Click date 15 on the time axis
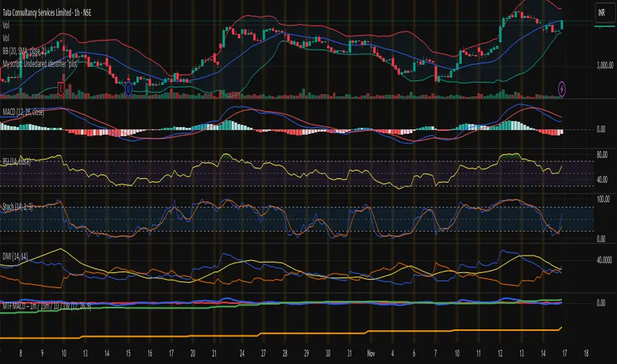 coord(128,353)
